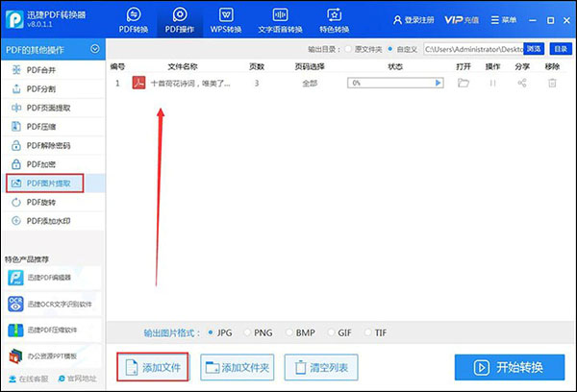Viewport: 577px width, 392px height.
Task: Open the WPS转换 top tab
Action: pos(226,20)
